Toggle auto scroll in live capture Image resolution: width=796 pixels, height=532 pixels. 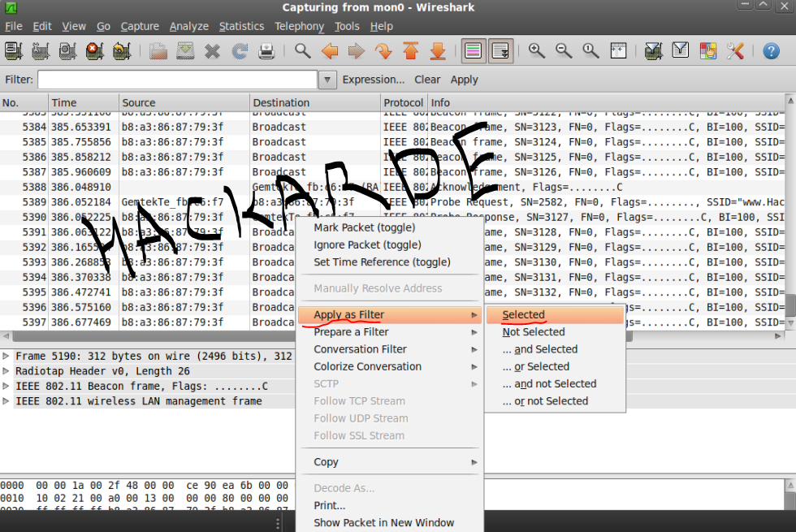500,50
